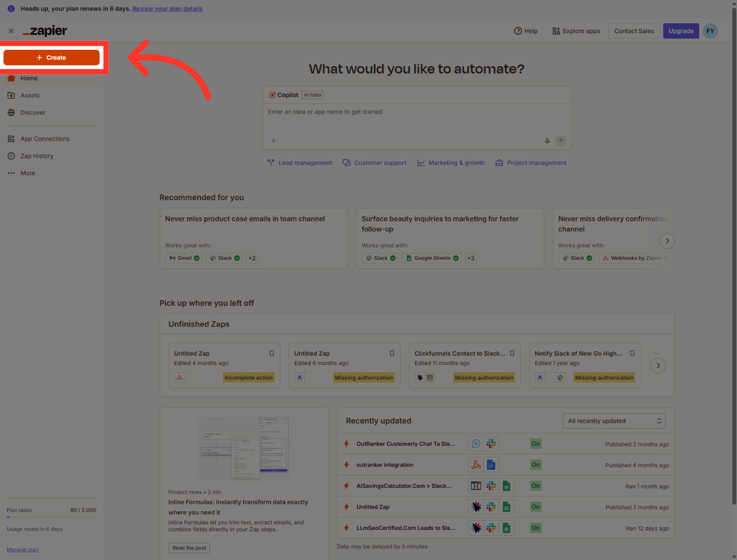Delete the Clickfunnels Contact to Slack zap
Viewport: 737px width, 560px height.
pyautogui.click(x=512, y=353)
